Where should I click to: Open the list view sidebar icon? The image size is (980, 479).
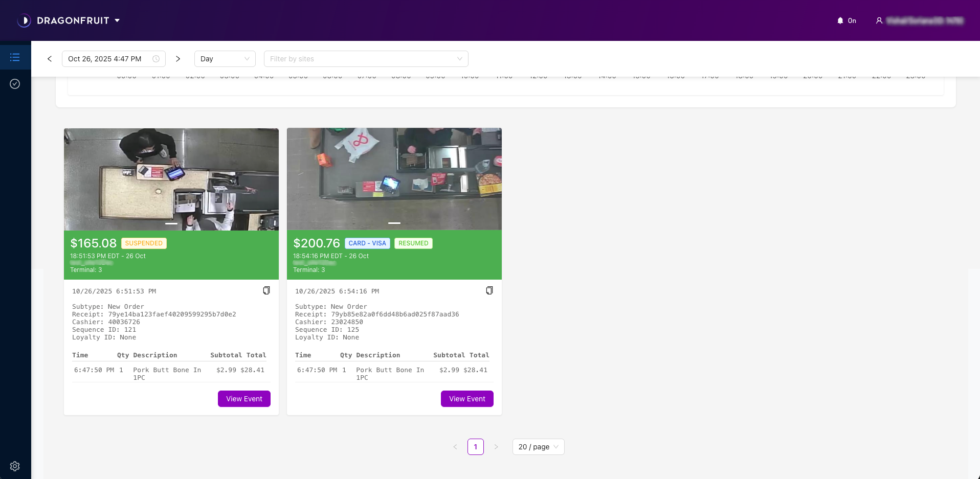coord(15,57)
